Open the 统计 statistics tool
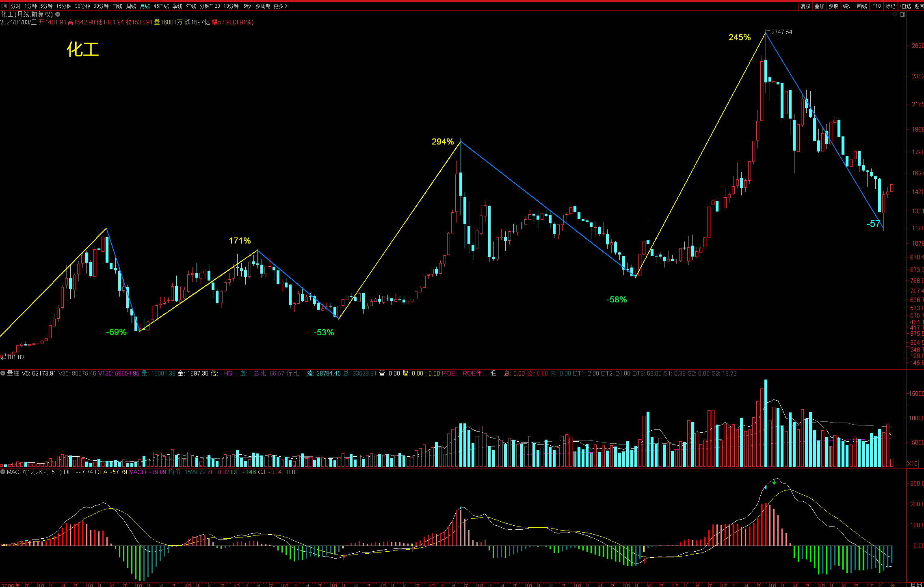The width and height of the screenshot is (924, 587). tap(848, 6)
